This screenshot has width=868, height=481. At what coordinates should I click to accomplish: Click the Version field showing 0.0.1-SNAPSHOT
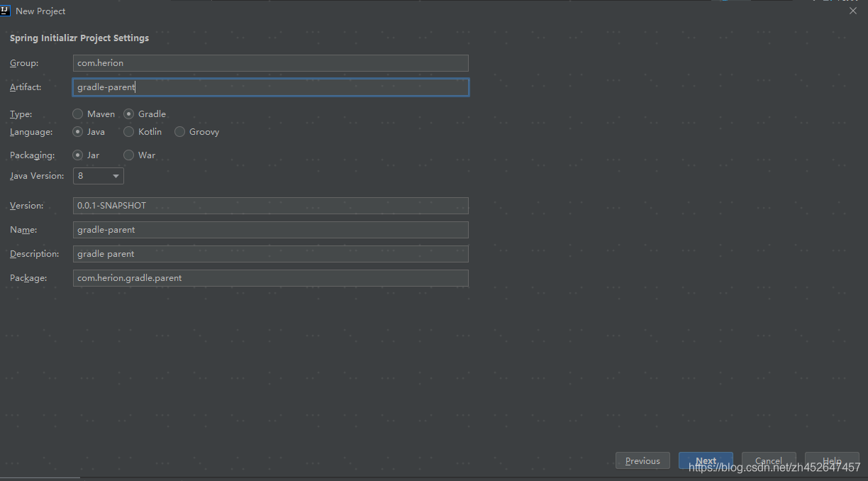(270, 205)
